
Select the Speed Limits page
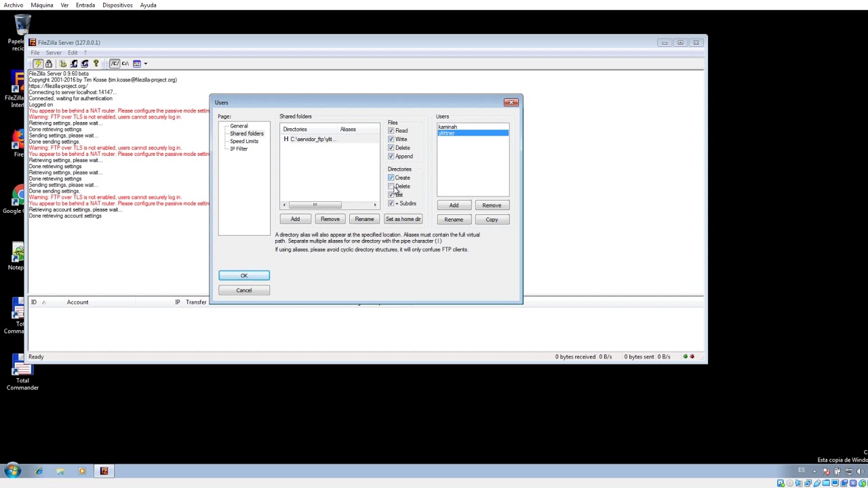[x=244, y=141]
